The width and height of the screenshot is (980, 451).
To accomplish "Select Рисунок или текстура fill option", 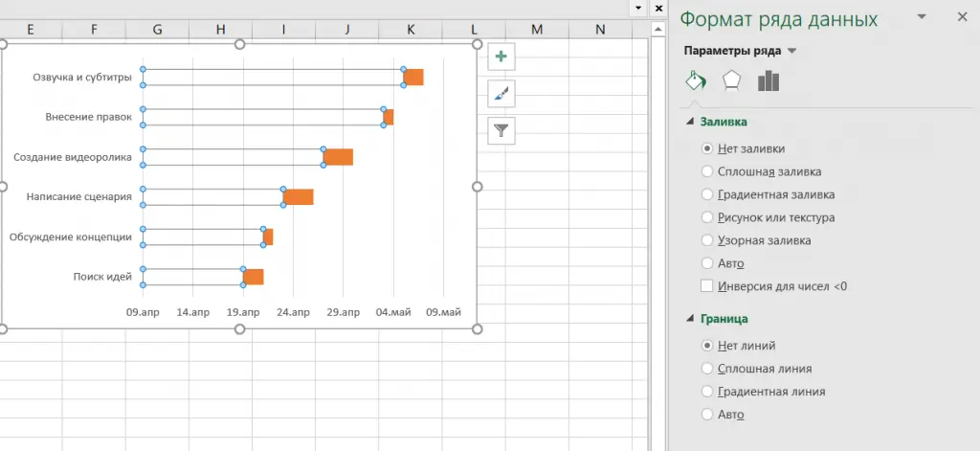I will (x=707, y=217).
